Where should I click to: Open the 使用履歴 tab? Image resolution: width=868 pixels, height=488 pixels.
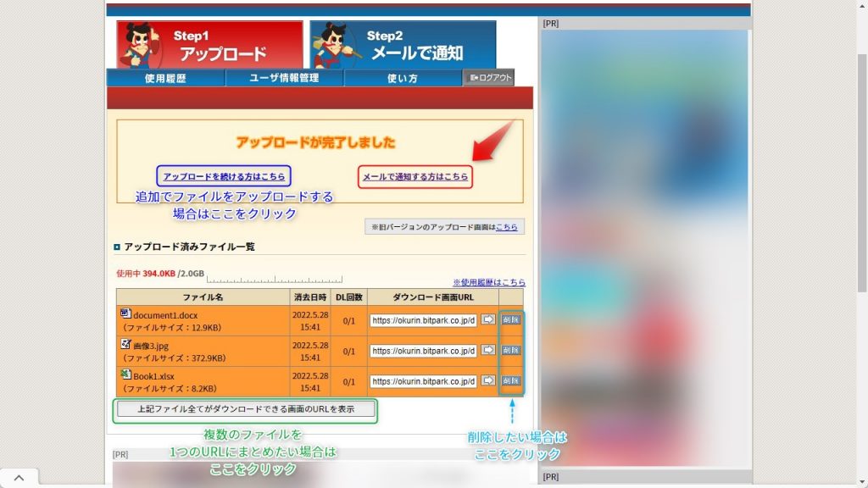(x=165, y=78)
